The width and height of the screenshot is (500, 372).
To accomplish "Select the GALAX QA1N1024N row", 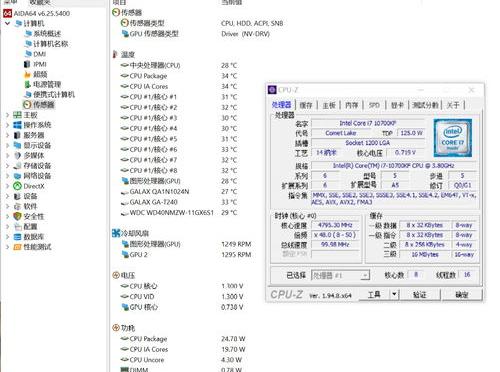I will [179, 192].
